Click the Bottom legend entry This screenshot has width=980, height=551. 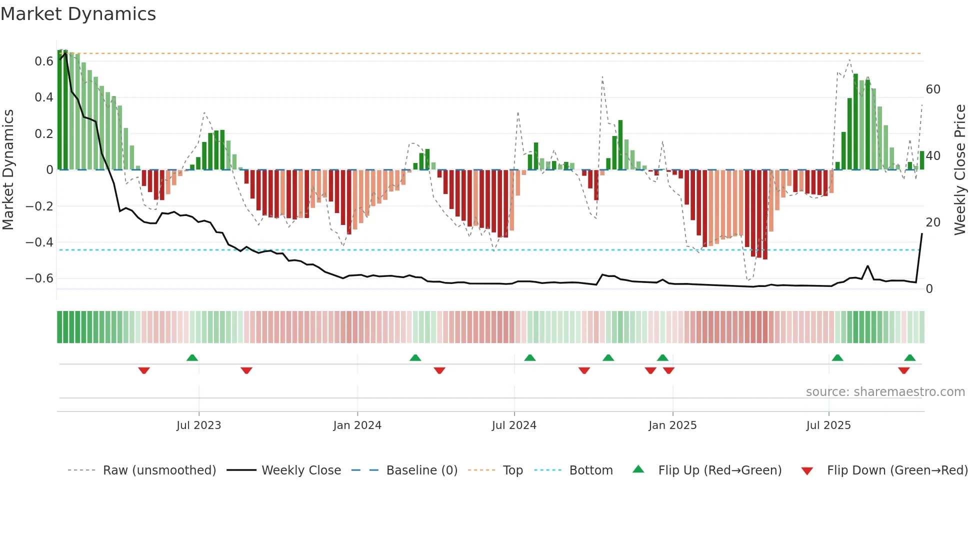pyautogui.click(x=573, y=470)
